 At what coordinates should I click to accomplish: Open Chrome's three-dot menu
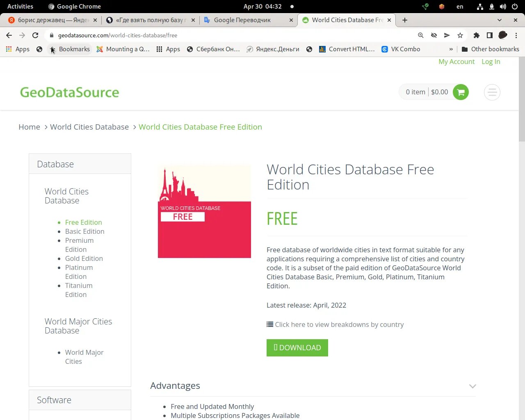click(516, 35)
